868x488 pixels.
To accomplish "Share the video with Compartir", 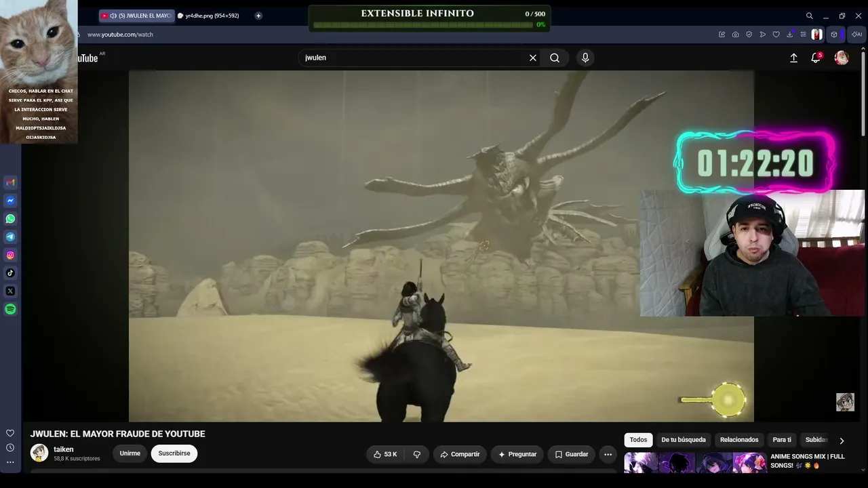I will [x=460, y=454].
